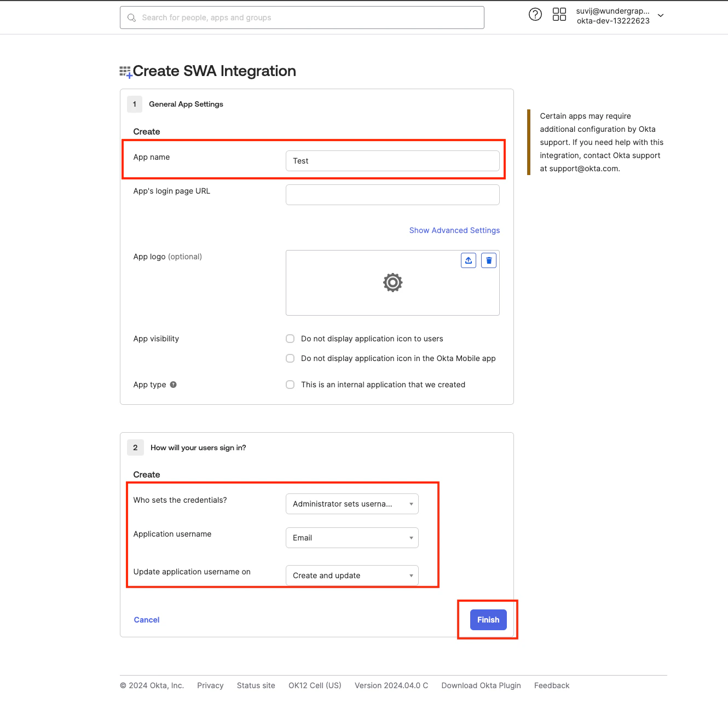Check "Do not display application icon to users"
Image resolution: width=728 pixels, height=721 pixels.
coord(290,339)
